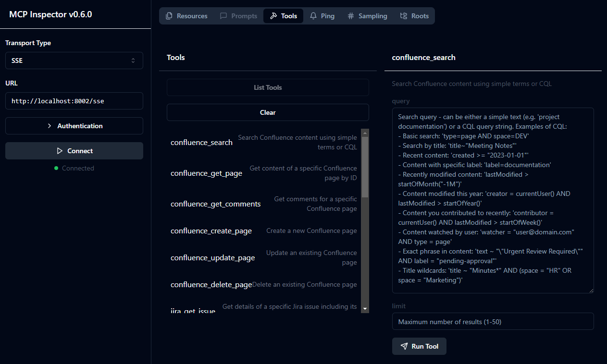Viewport: 607px width, 364px height.
Task: Click the MCP Inspector v0.6.0 title
Action: pyautogui.click(x=50, y=14)
